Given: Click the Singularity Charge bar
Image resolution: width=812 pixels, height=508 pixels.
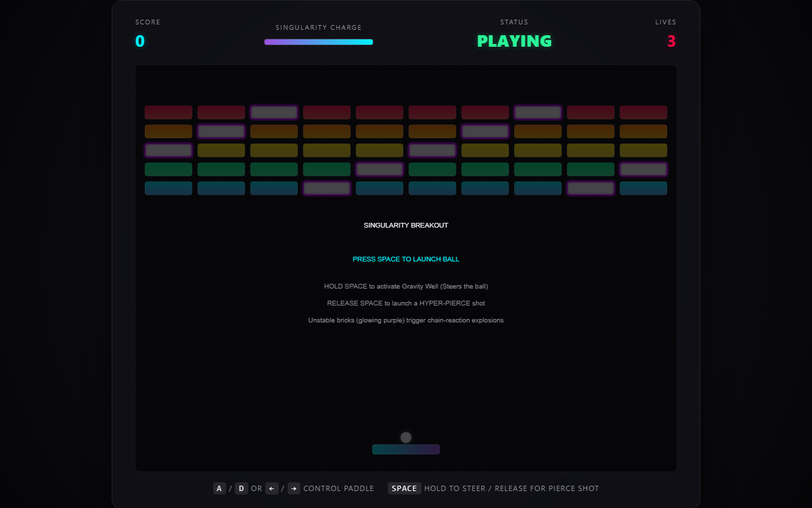Looking at the screenshot, I should pyautogui.click(x=319, y=42).
